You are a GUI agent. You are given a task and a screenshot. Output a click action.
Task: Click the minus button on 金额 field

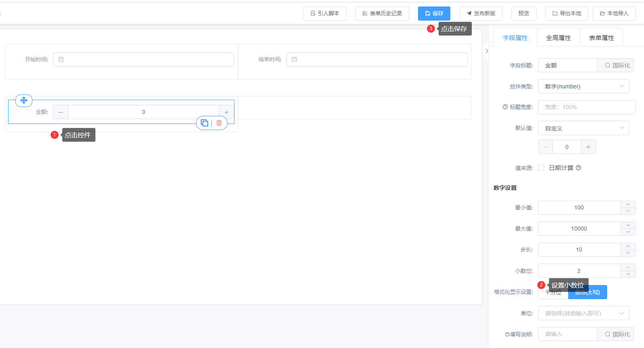[61, 112]
